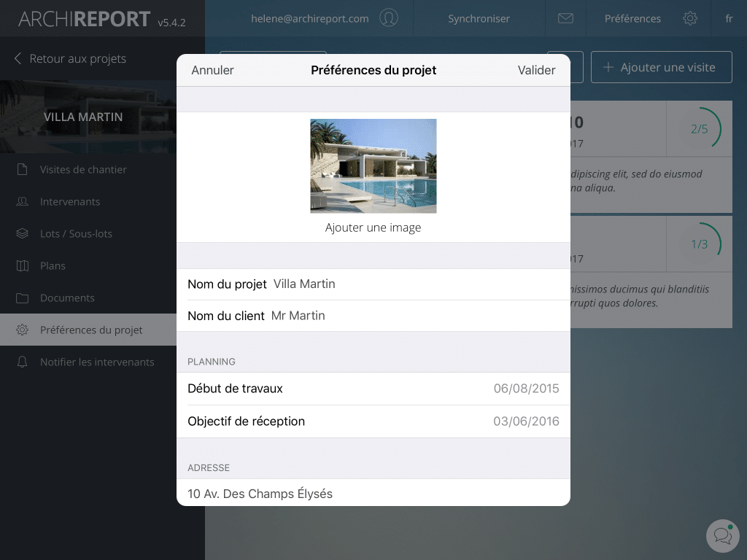Edit the Nom du projet field Villa Martin
The image size is (747, 560).
373,284
